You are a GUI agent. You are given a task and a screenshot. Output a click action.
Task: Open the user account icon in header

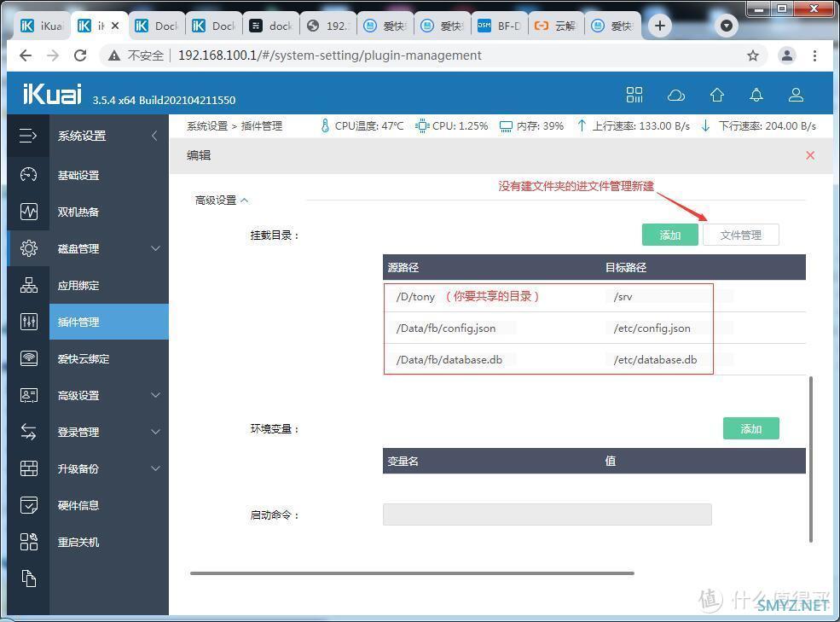[796, 95]
